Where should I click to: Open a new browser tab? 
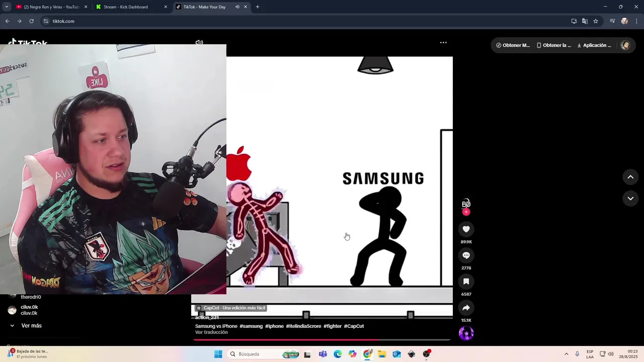258,7
